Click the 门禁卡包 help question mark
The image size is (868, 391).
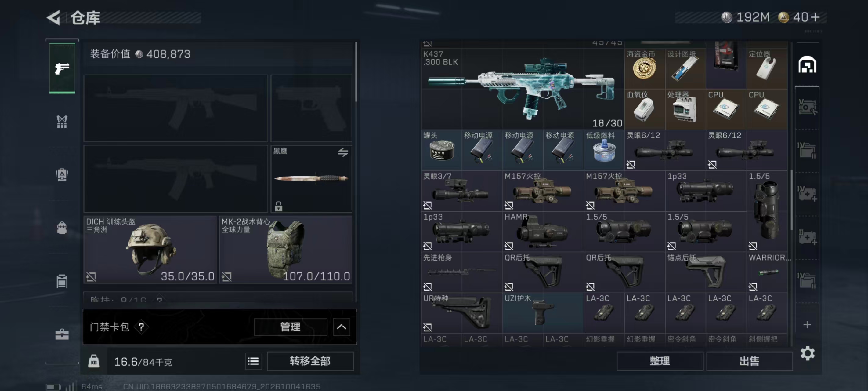coord(141,327)
